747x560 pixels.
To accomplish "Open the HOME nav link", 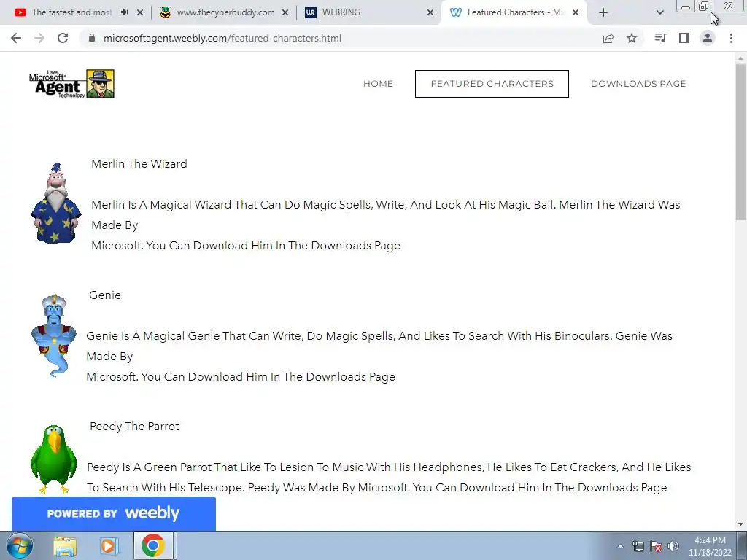I will click(x=379, y=84).
